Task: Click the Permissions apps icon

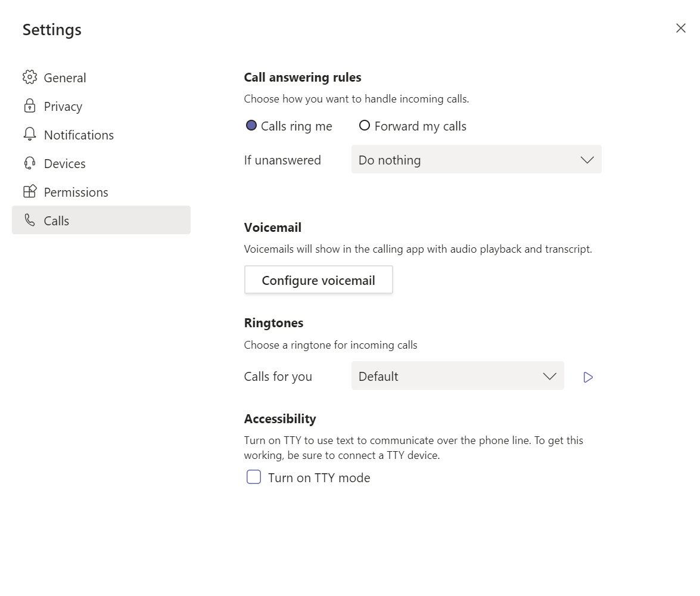Action: tap(30, 191)
